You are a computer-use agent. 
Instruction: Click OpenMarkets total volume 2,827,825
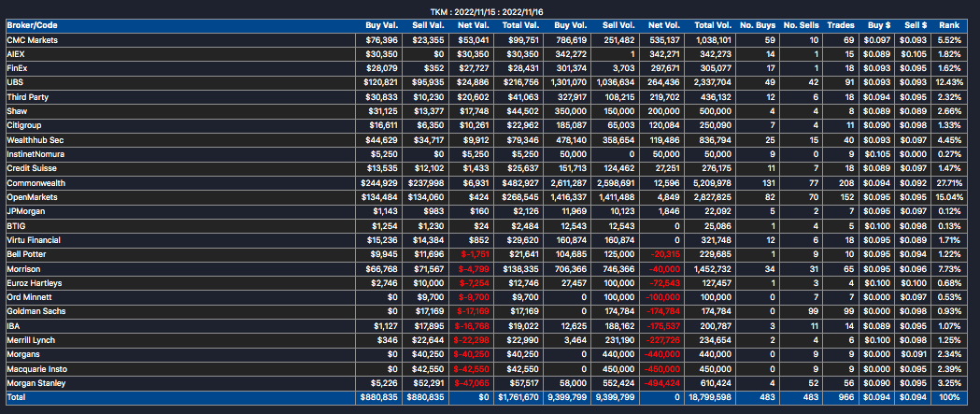coord(713,197)
